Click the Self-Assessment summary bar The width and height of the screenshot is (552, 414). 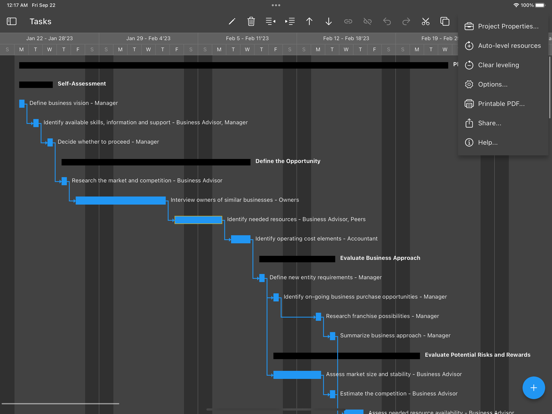click(x=36, y=84)
